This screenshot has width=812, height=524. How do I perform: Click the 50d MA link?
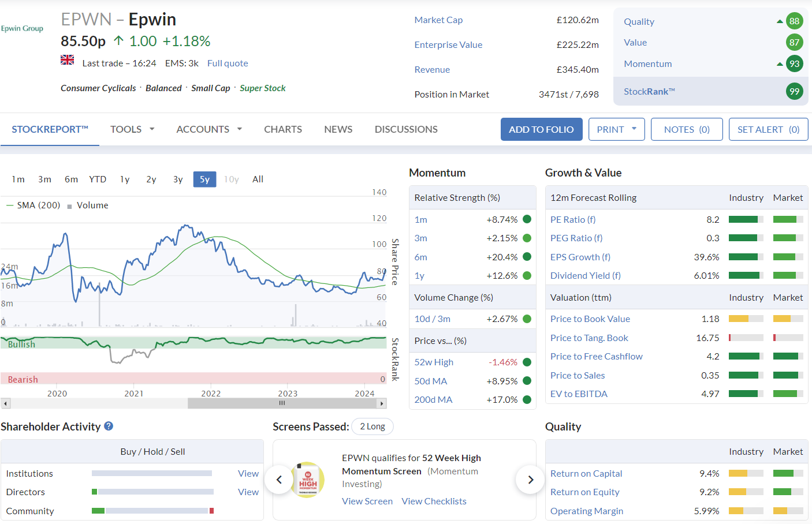click(431, 381)
